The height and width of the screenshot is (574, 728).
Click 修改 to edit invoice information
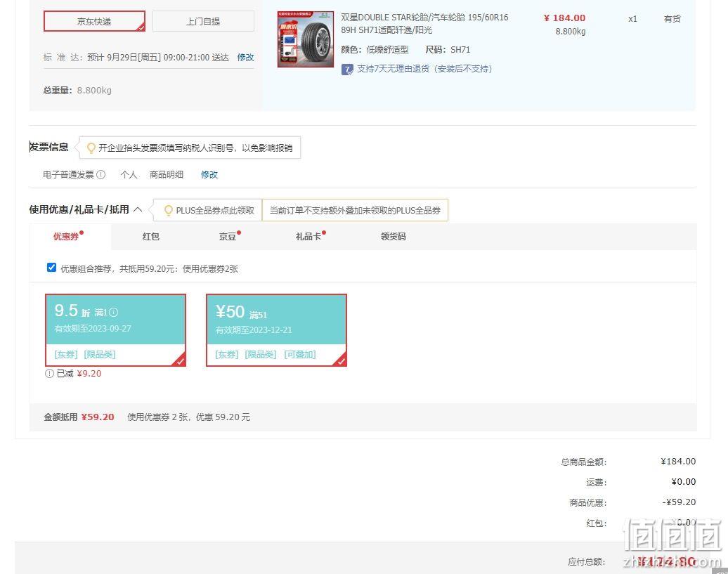coord(209,174)
